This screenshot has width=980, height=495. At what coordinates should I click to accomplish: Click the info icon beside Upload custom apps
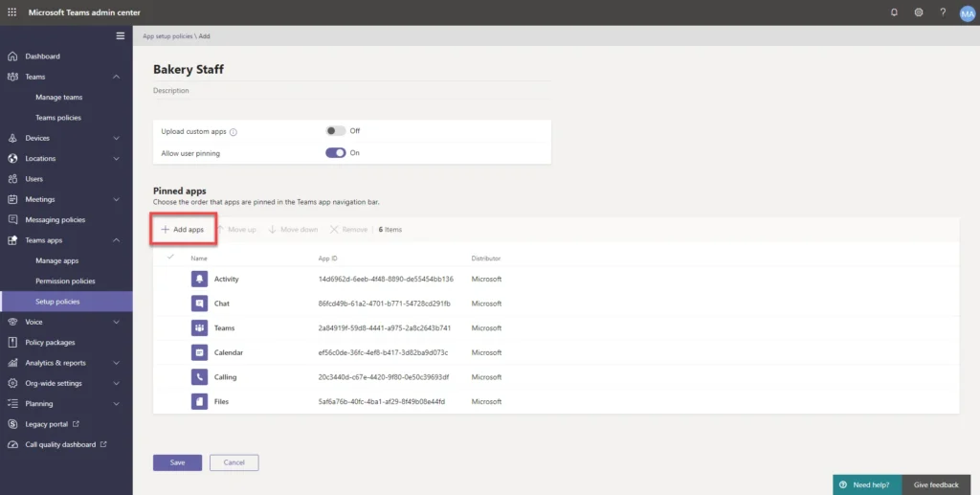click(x=234, y=132)
